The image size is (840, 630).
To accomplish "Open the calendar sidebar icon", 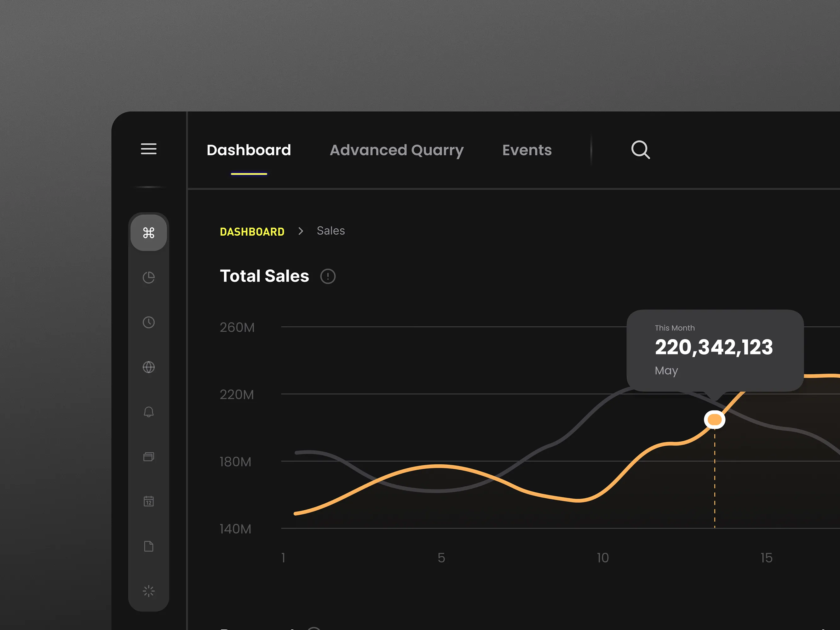I will 148,501.
